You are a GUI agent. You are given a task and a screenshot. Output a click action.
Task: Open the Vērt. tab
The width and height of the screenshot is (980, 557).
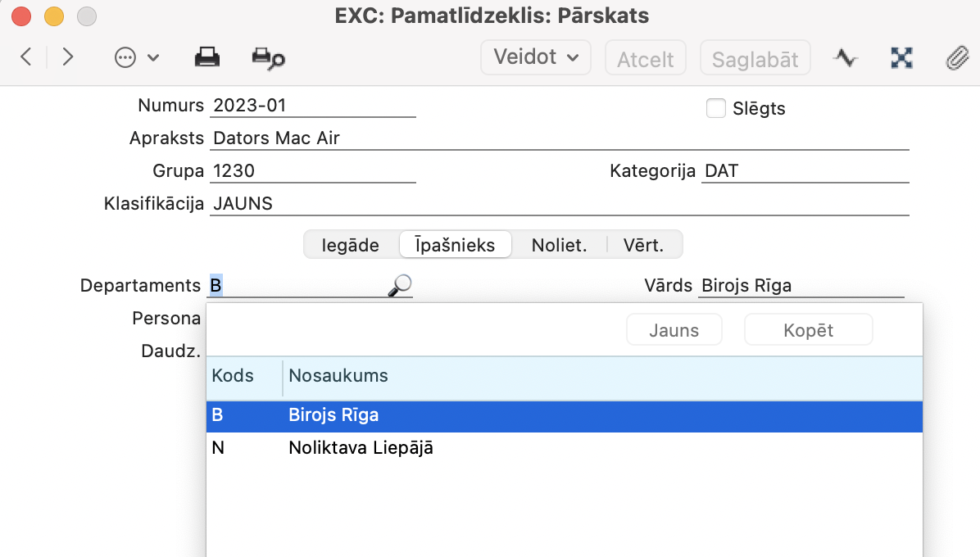pos(643,245)
